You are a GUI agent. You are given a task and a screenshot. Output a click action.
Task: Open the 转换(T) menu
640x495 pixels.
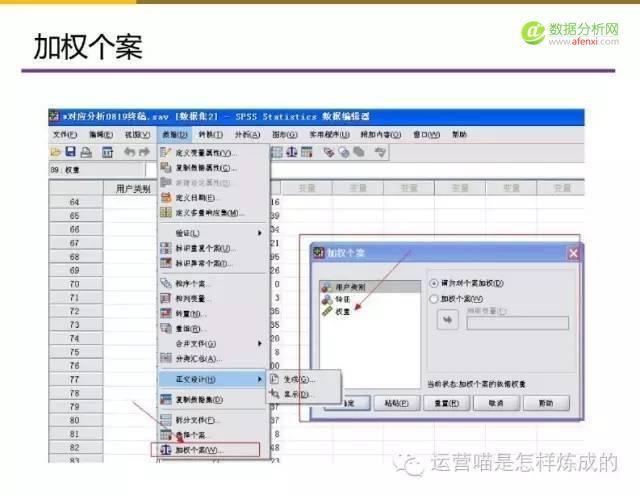(211, 134)
